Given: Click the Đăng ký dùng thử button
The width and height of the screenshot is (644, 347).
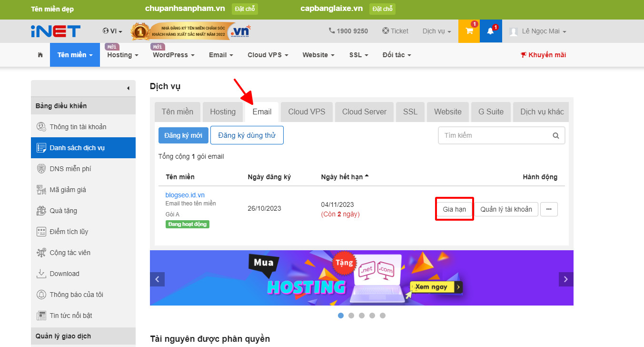Looking at the screenshot, I should [247, 135].
